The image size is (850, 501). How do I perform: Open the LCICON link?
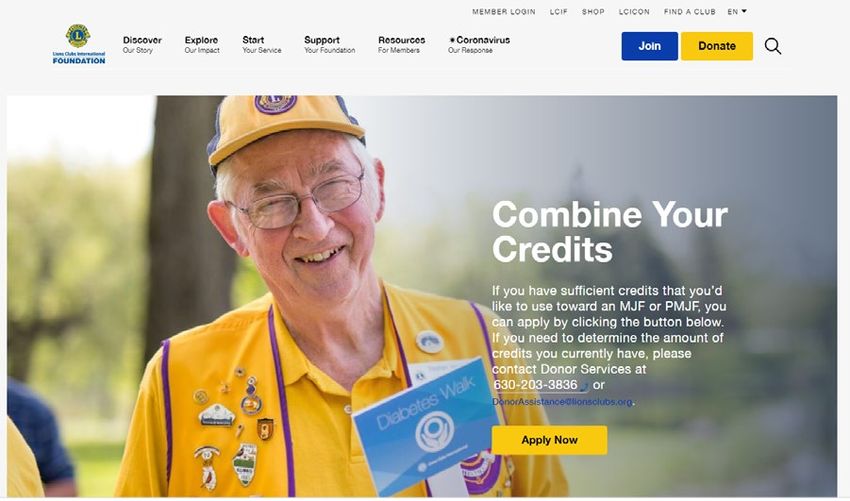(634, 11)
